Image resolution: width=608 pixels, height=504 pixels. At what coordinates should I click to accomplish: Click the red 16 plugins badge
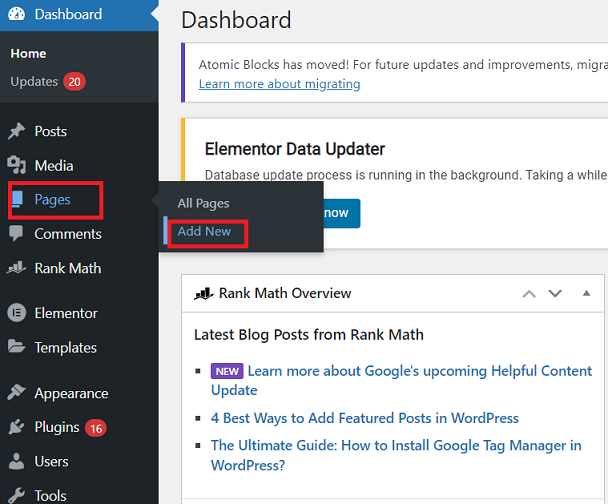coord(96,428)
